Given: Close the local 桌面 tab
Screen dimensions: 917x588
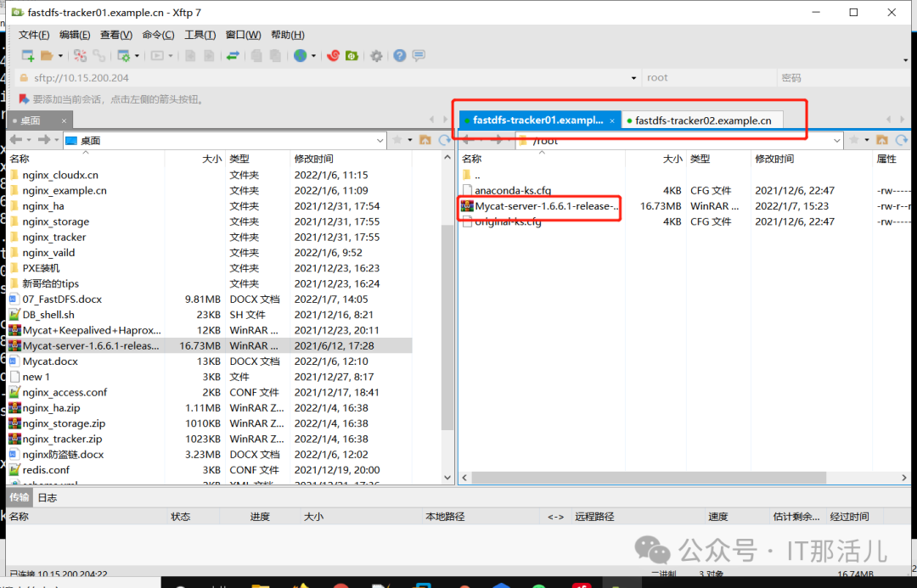Looking at the screenshot, I should coord(64,121).
